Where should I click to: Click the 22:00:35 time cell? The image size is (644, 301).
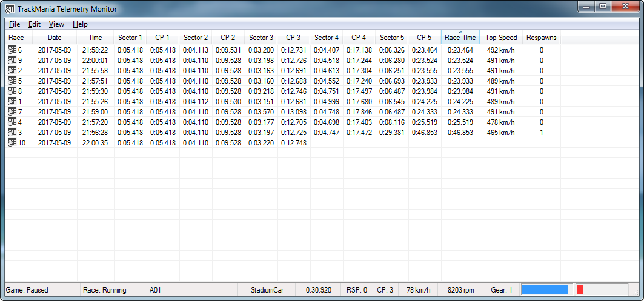tap(95, 142)
